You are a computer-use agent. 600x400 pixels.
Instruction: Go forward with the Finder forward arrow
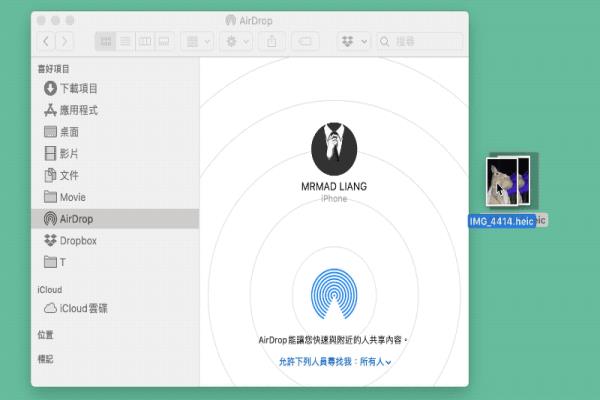click(64, 41)
